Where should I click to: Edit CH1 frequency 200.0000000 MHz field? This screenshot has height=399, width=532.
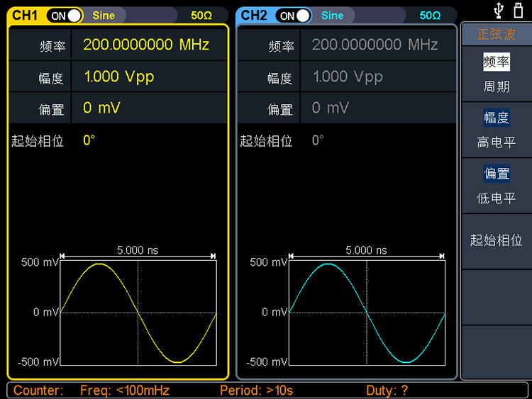click(146, 45)
